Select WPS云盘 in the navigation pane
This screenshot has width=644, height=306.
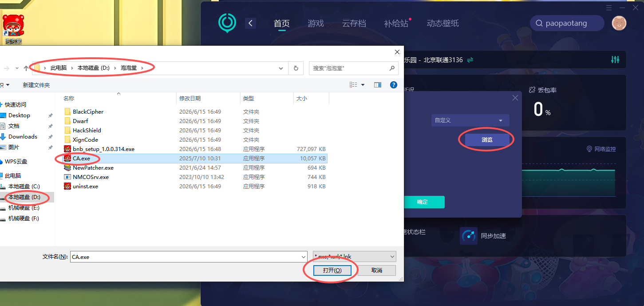coord(16,161)
